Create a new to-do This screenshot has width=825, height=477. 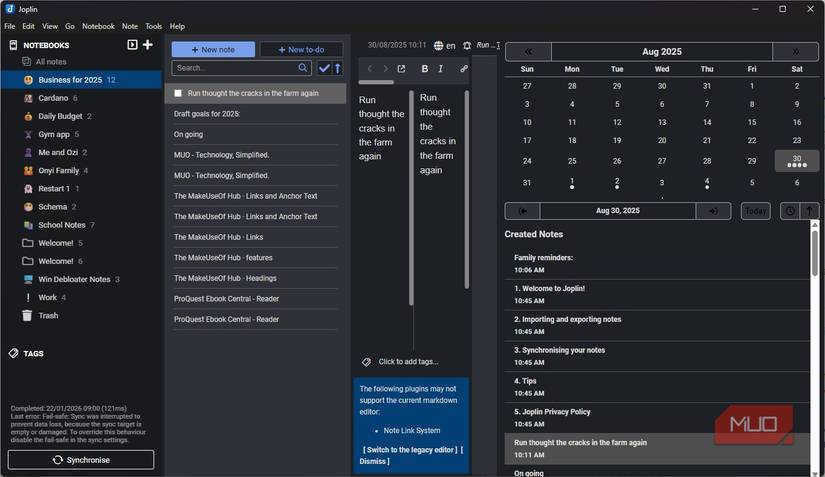301,49
